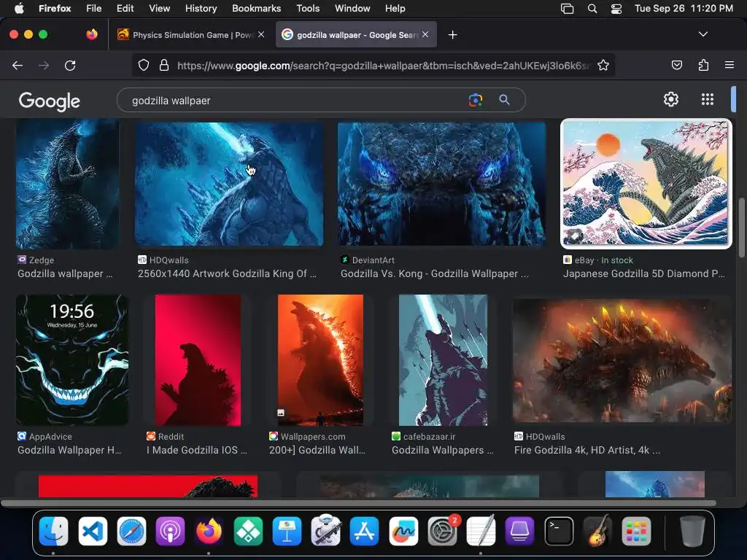The image size is (747, 560).
Task: Select the blue-eyed Godzilla face thumbnail
Action: 441,184
